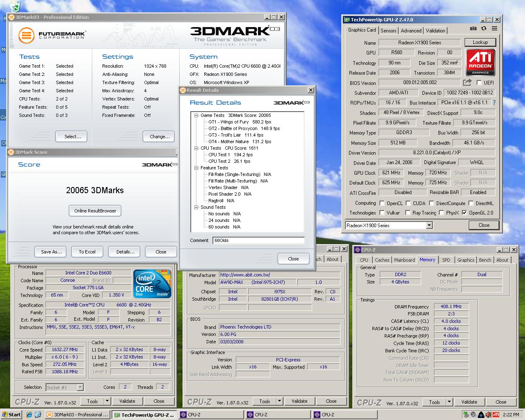Click the Save As... button
Screen dimensions: 525x420
pos(51,252)
